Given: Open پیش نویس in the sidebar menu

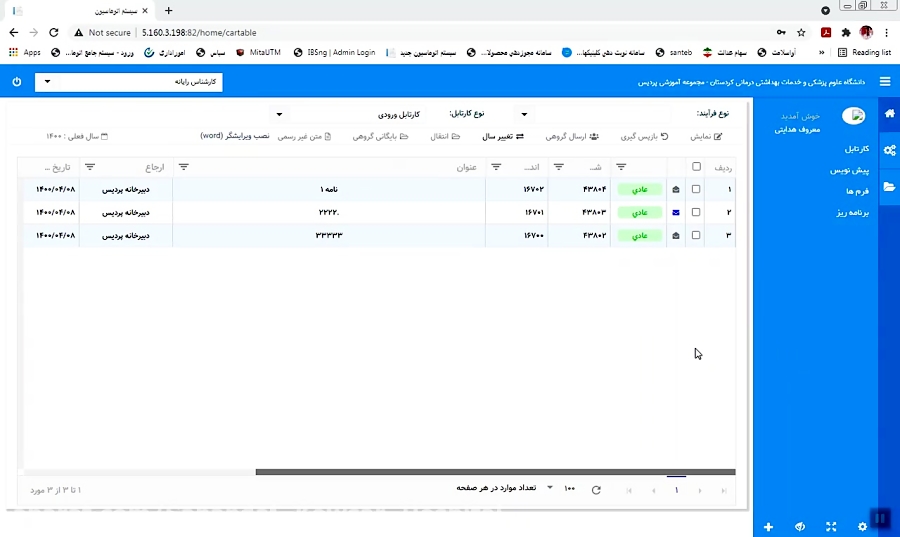Looking at the screenshot, I should (x=850, y=170).
